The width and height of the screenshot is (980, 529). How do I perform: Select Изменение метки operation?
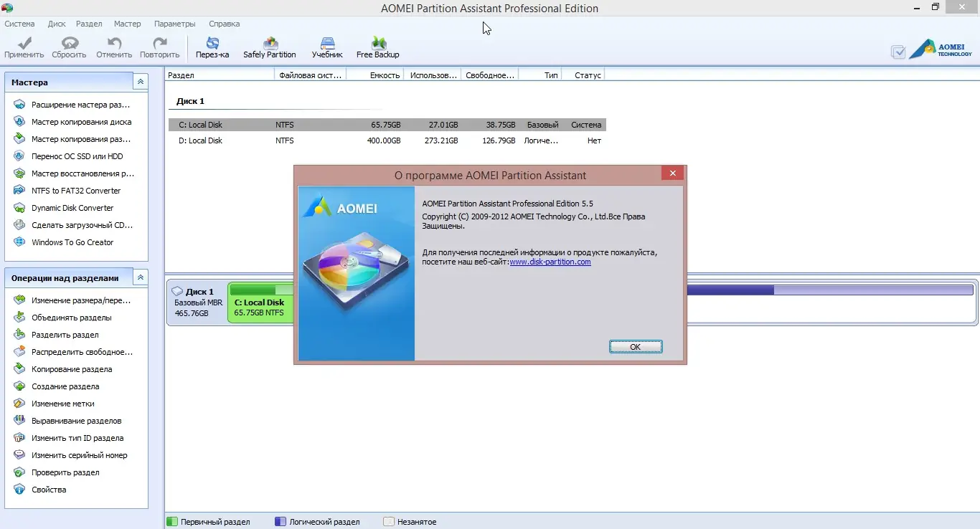[x=54, y=404]
